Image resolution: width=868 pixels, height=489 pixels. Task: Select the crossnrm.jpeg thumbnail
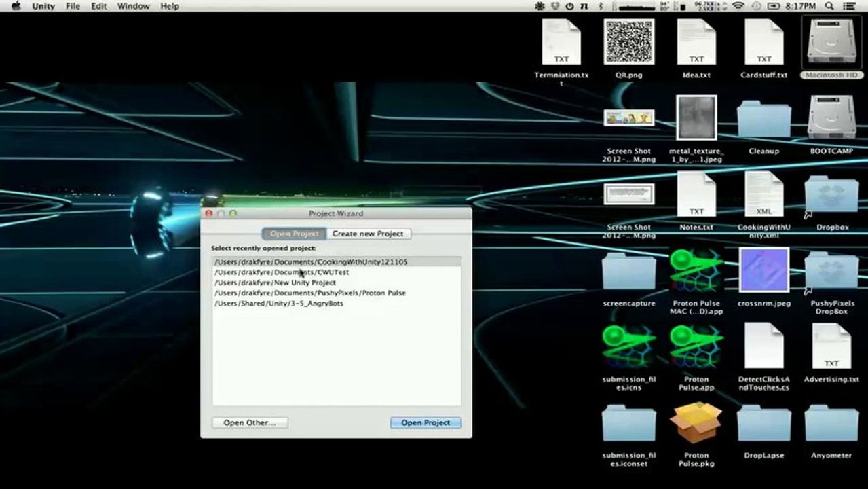pos(764,270)
